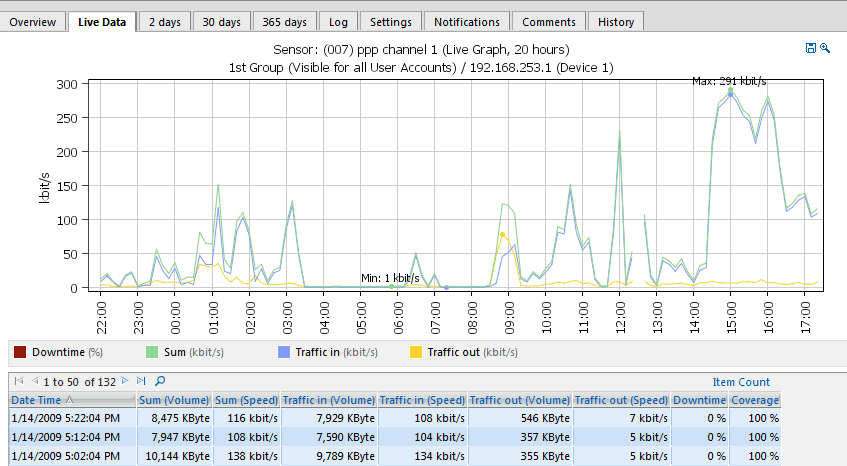This screenshot has height=466, width=847.
Task: Go to the Settings tab
Action: tap(391, 22)
